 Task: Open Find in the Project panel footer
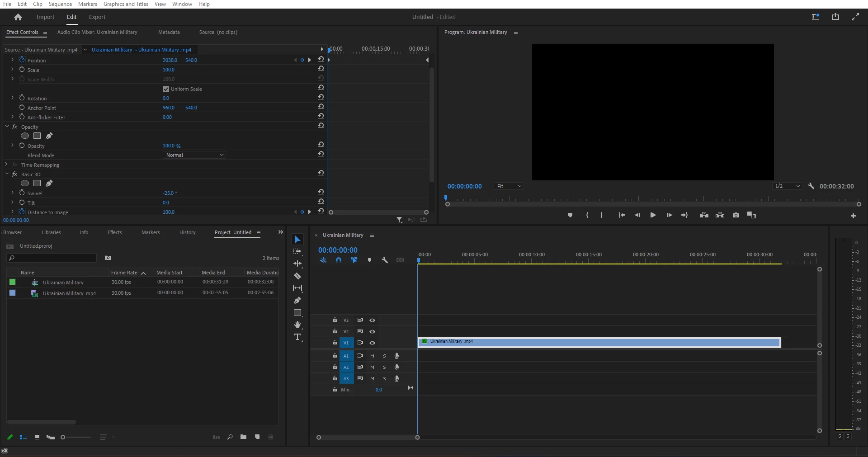click(x=230, y=437)
